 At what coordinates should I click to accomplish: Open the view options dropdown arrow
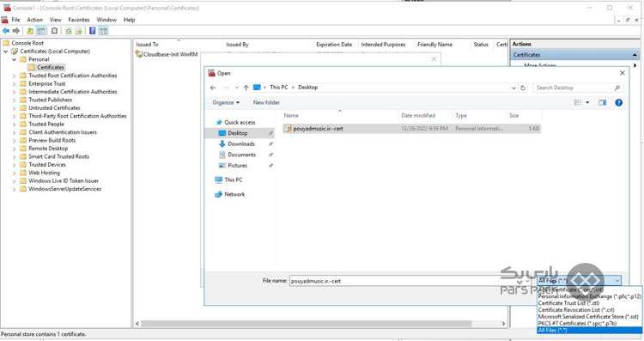click(587, 102)
